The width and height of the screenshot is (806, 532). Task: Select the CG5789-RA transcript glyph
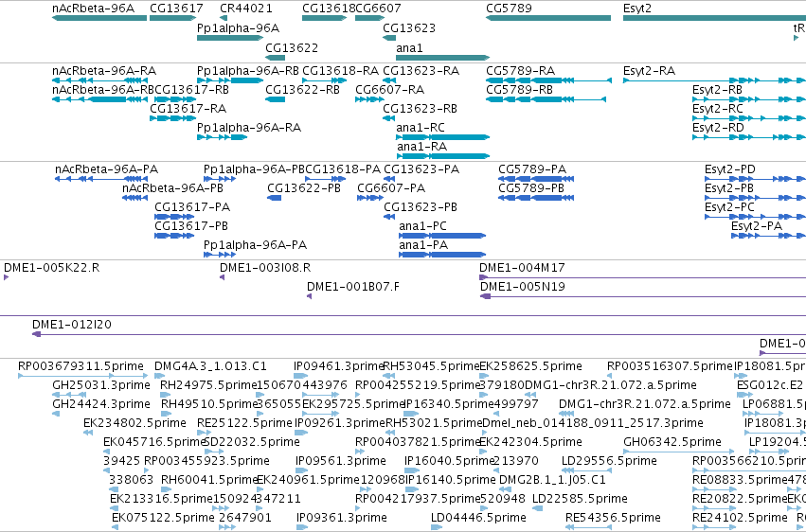coord(548,80)
